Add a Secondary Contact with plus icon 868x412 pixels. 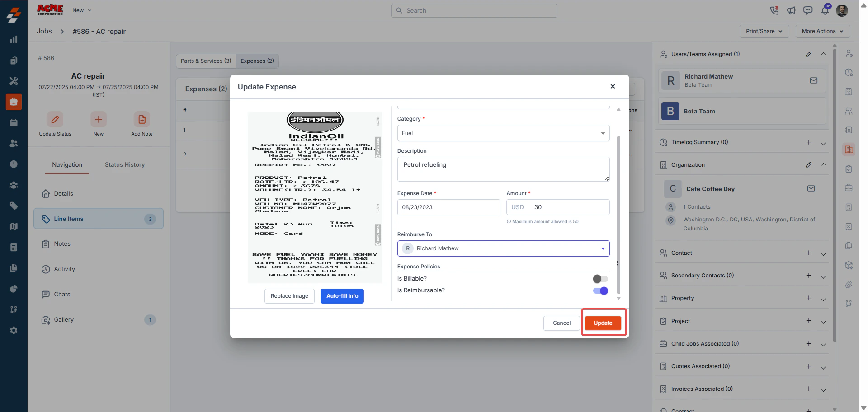pyautogui.click(x=808, y=275)
